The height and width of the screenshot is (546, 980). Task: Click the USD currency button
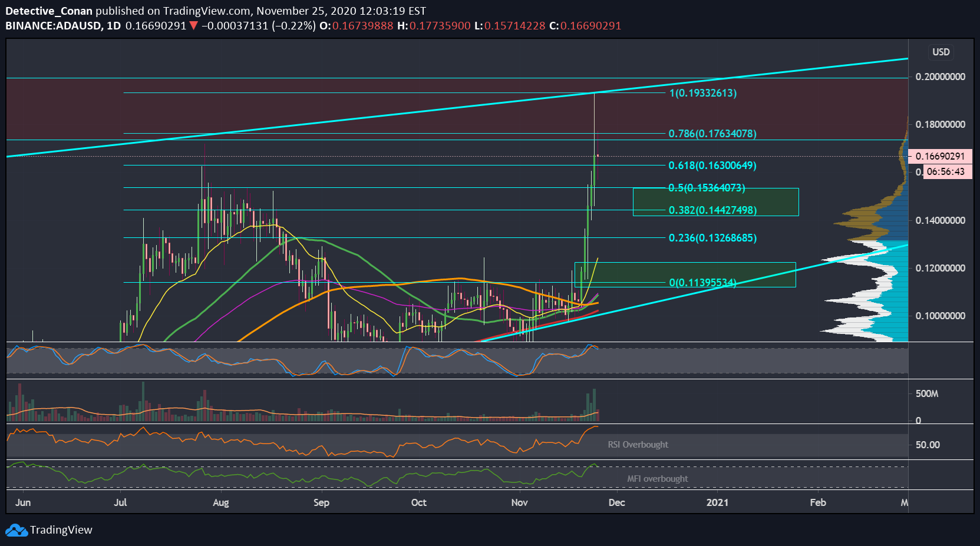(941, 52)
